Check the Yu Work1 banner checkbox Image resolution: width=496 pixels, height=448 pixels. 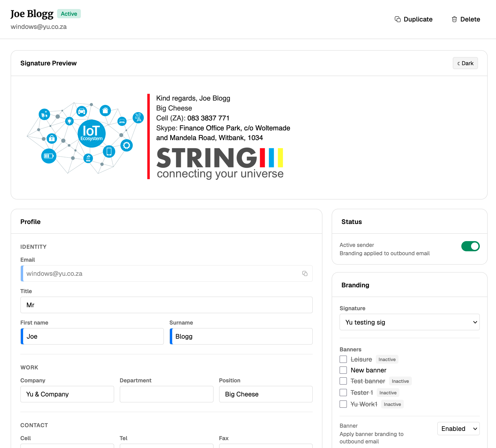[343, 404]
